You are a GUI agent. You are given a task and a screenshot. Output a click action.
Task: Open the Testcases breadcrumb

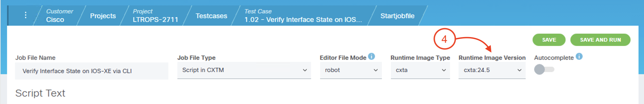(211, 16)
